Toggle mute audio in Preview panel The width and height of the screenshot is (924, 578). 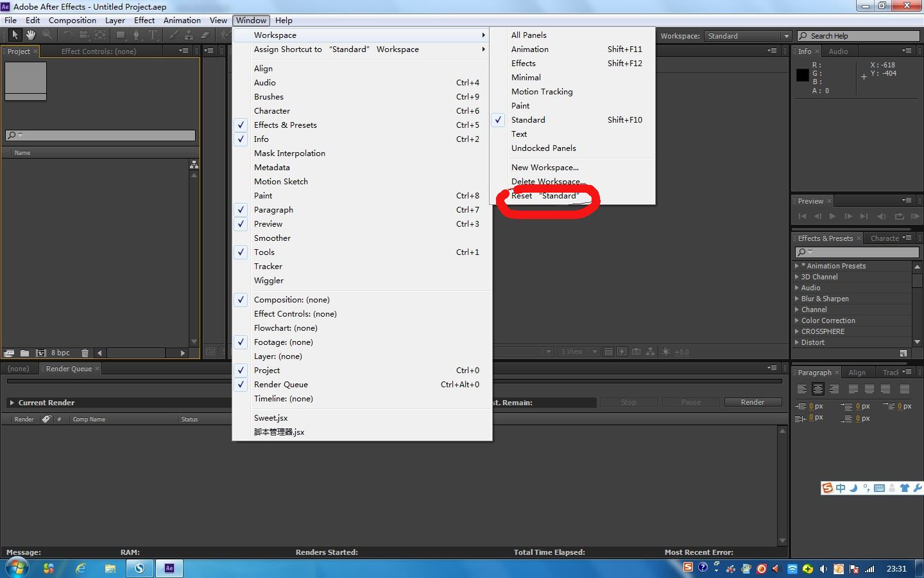pos(882,216)
